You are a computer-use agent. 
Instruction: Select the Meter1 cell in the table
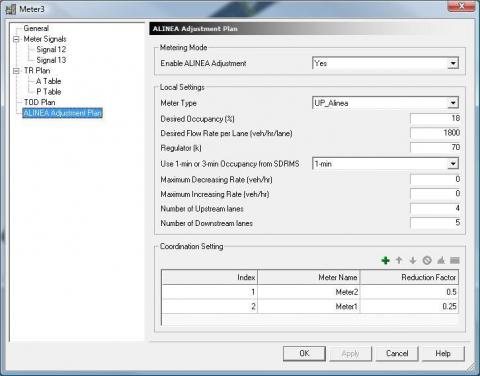coord(309,306)
